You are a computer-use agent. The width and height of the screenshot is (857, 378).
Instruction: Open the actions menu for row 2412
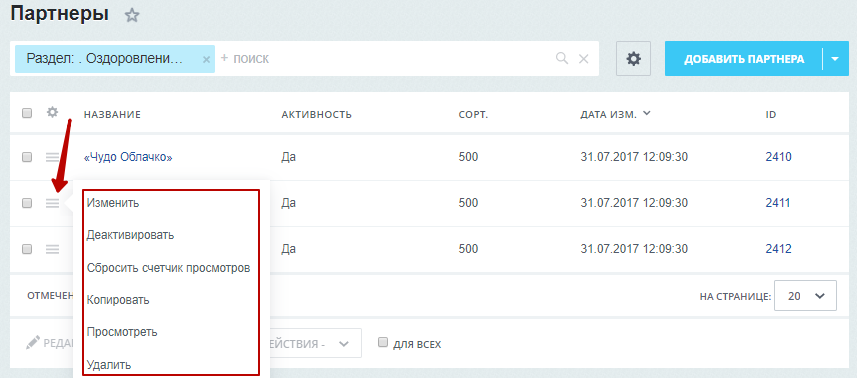click(x=52, y=249)
